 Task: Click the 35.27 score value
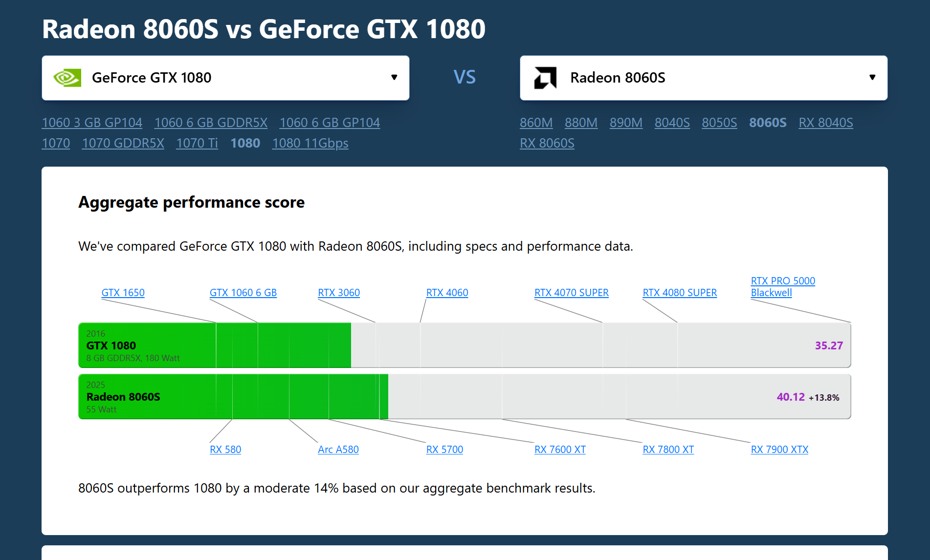click(x=829, y=345)
